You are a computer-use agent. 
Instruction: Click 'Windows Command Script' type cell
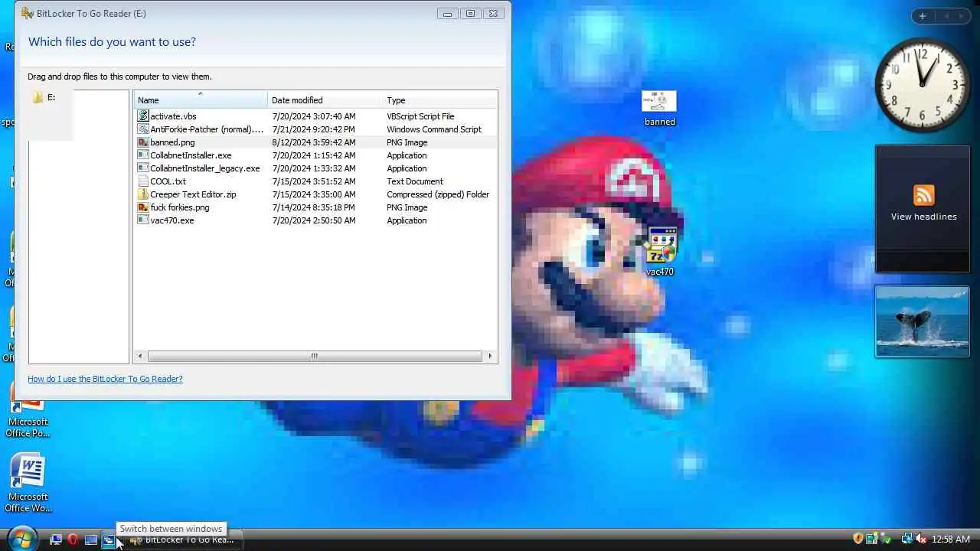click(x=434, y=129)
